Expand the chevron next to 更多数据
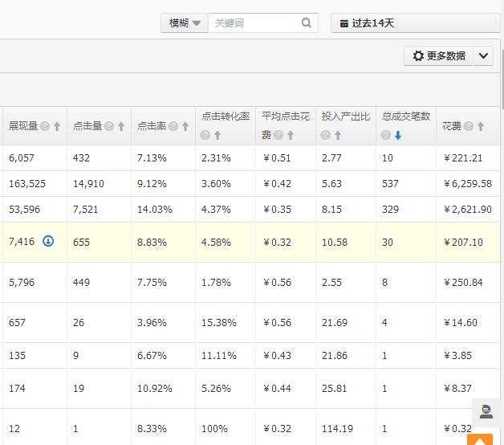504x445 pixels. point(483,56)
